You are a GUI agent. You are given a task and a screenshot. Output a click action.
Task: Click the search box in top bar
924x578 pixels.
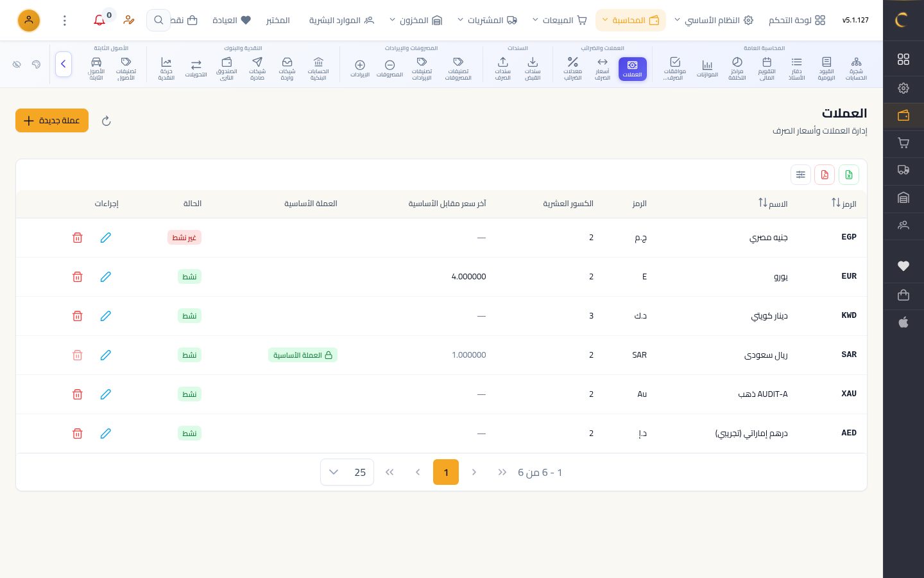[x=158, y=21]
